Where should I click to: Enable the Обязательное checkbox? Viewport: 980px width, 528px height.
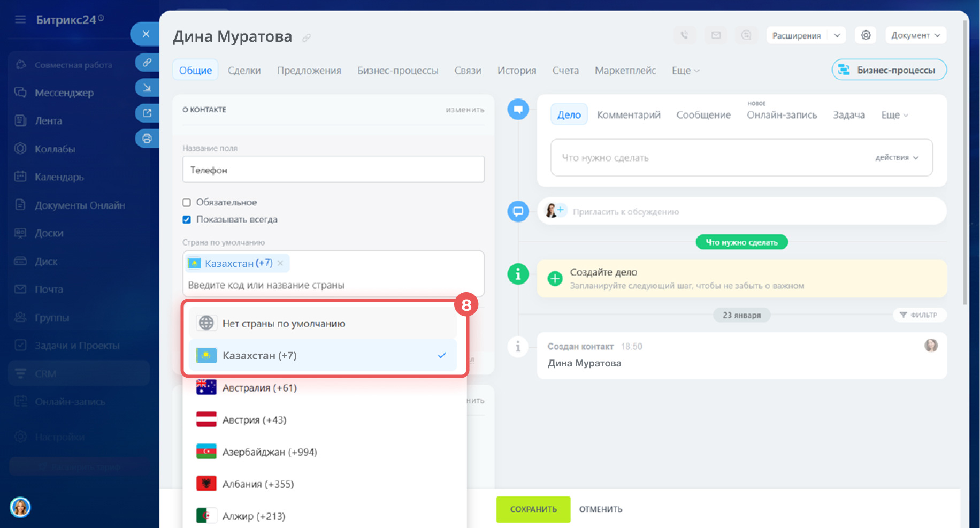(187, 203)
